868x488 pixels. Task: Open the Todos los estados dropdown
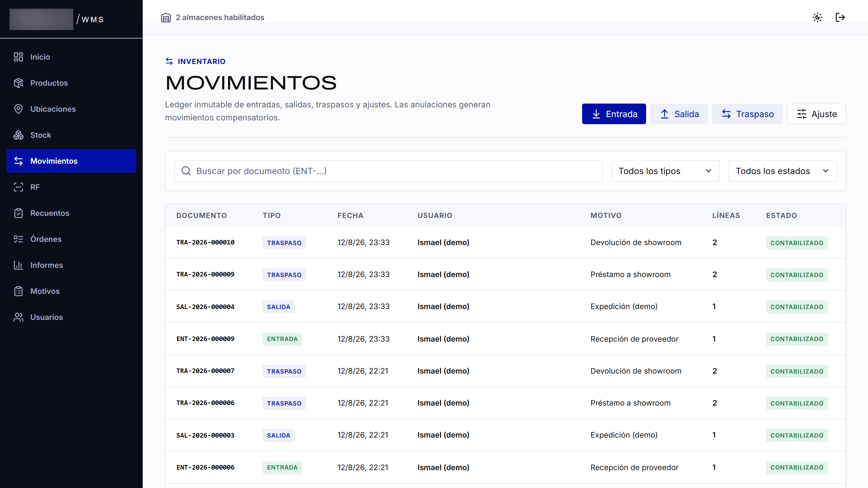782,171
